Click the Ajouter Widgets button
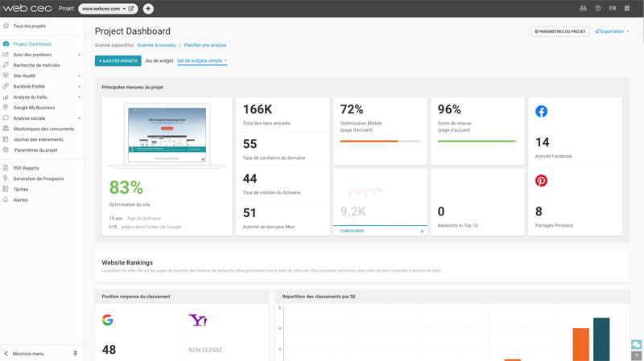Viewport: 644px width, 361px height. (118, 61)
